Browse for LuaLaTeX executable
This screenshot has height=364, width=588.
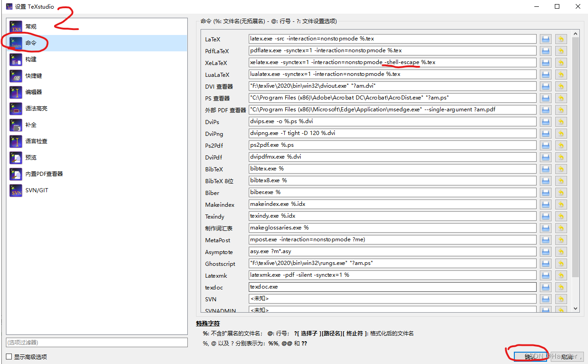tap(546, 75)
